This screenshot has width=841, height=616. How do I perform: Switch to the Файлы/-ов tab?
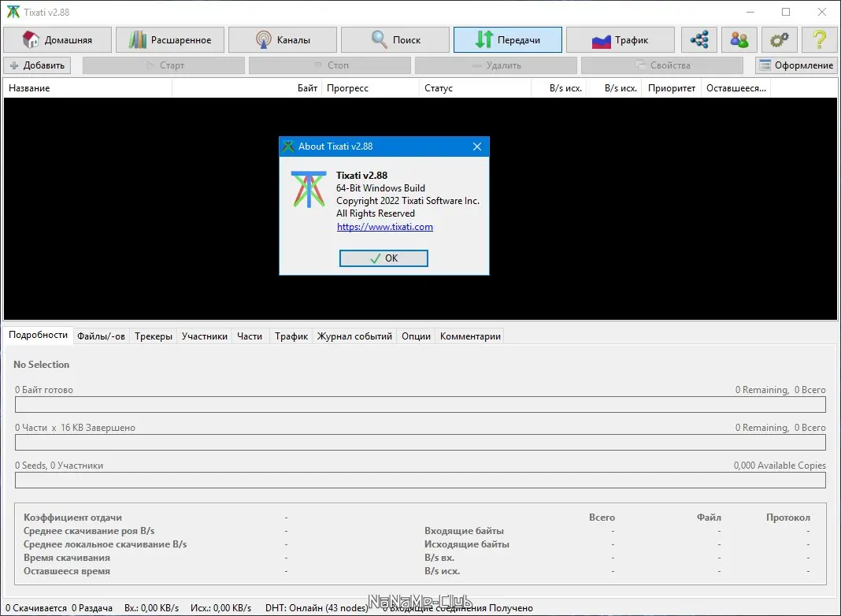click(x=101, y=336)
